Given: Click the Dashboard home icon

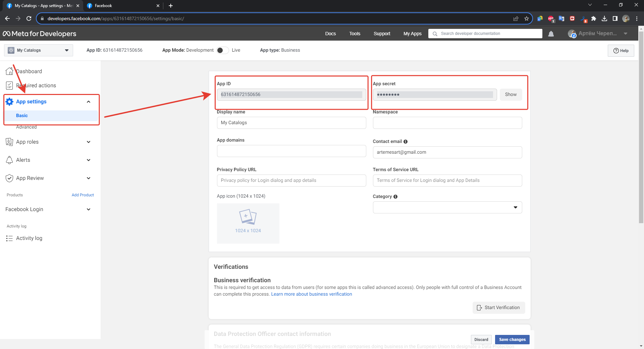Looking at the screenshot, I should pos(9,71).
